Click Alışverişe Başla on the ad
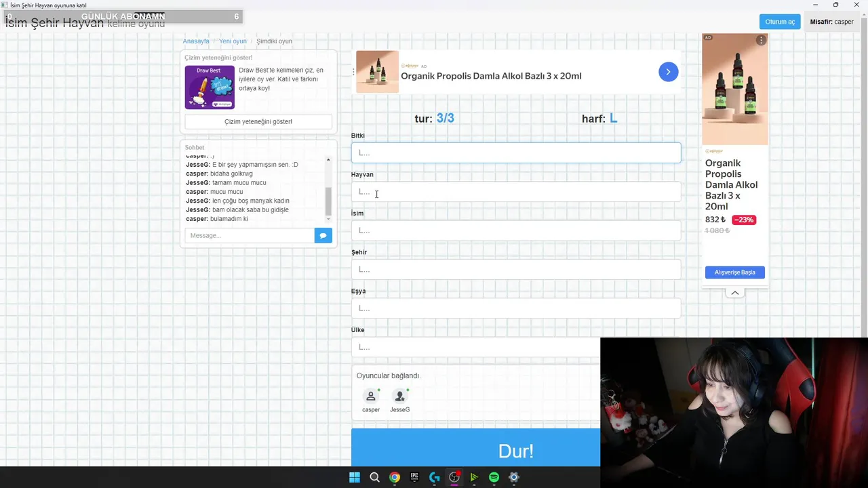Viewport: 868px width, 488px height. pos(735,272)
